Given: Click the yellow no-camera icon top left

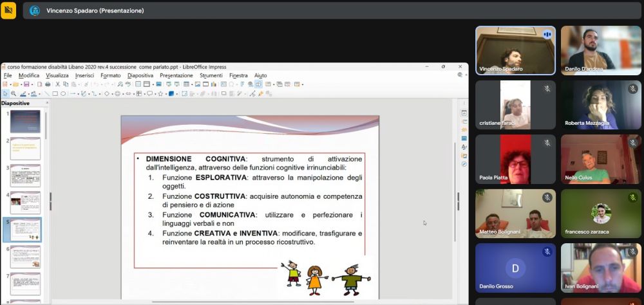Looking at the screenshot, I should click(x=8, y=10).
